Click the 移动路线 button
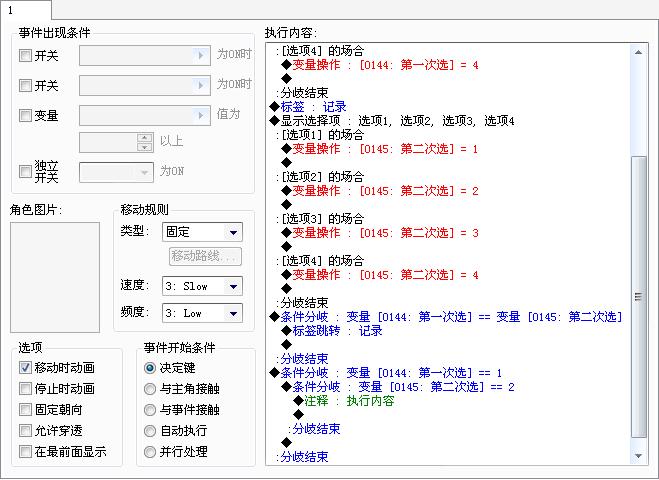The width and height of the screenshot is (659, 480). point(205,256)
